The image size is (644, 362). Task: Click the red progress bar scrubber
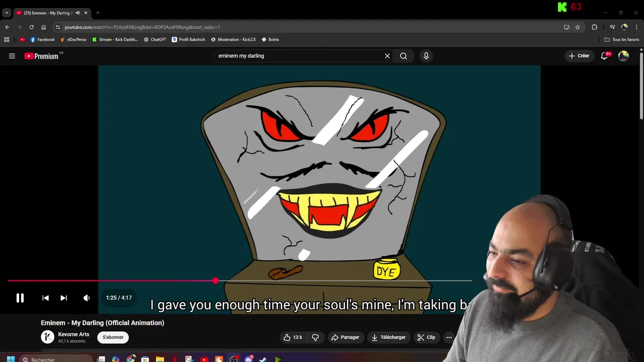click(x=216, y=281)
